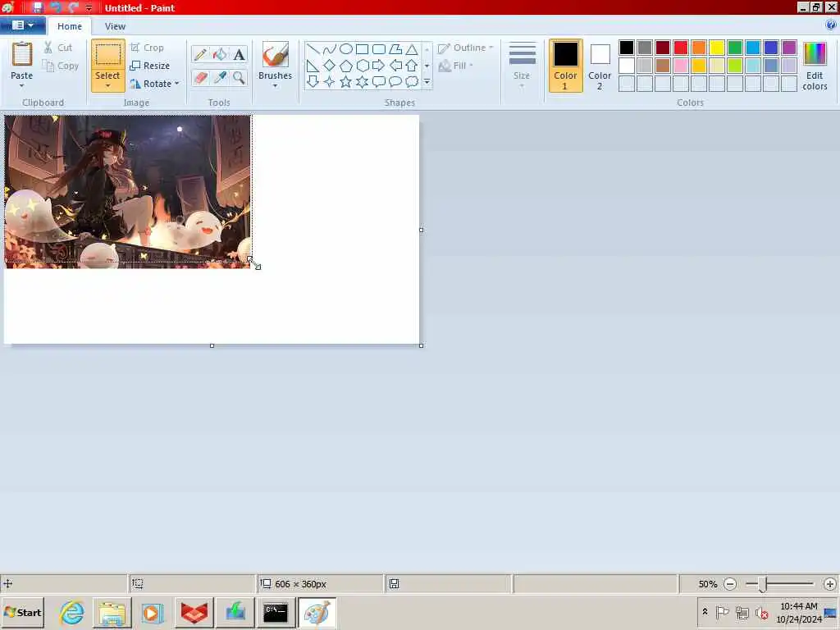Choose the Hexagon shape
Image resolution: width=840 pixels, height=630 pixels.
[362, 66]
